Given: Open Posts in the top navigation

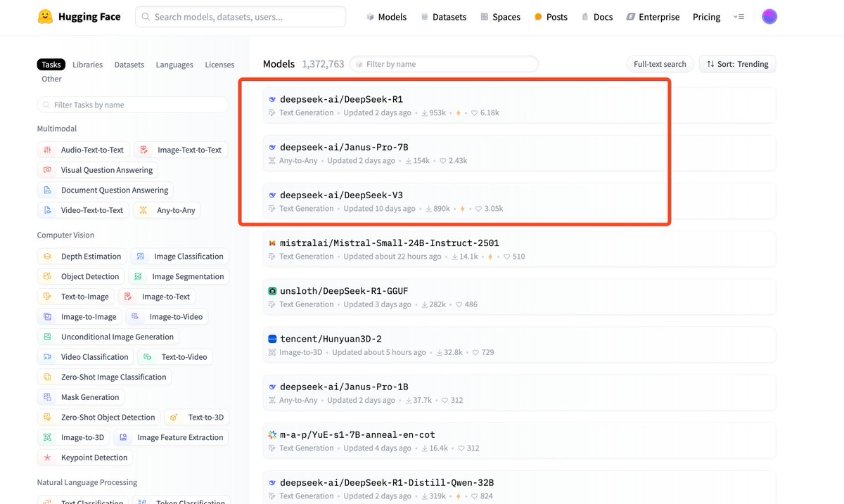Looking at the screenshot, I should pos(551,17).
